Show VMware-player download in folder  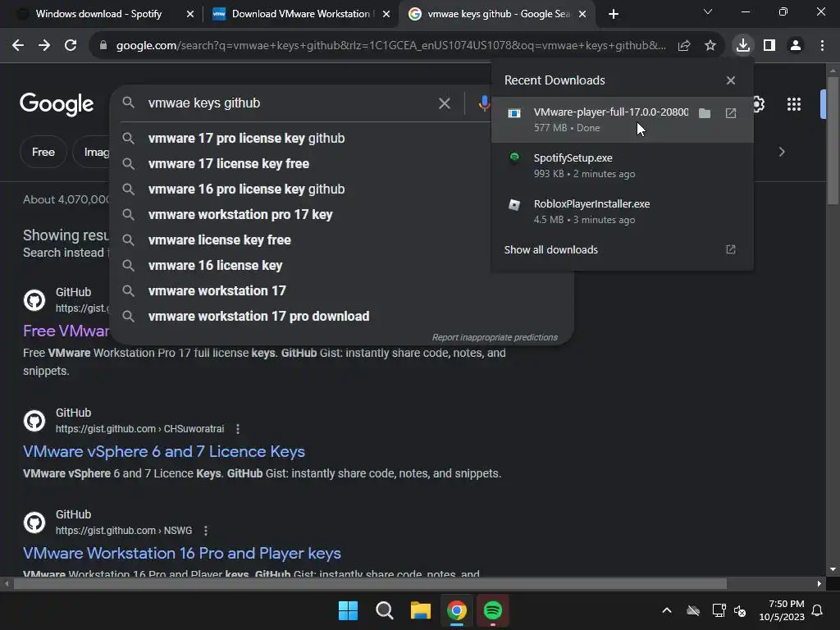coord(705,113)
